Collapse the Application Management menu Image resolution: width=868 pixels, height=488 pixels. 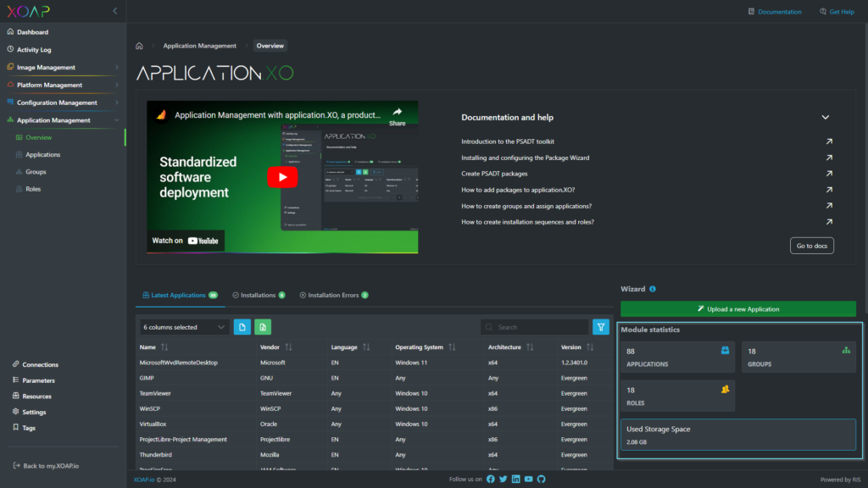pos(63,120)
